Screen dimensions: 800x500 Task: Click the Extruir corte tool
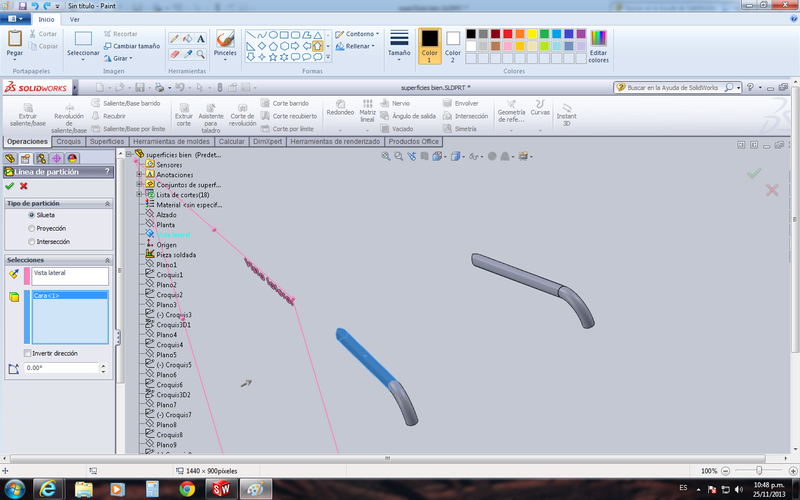(184, 114)
